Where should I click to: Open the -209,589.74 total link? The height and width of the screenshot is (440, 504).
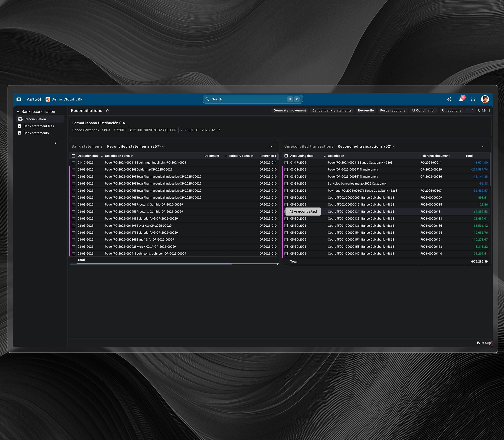tap(479, 170)
